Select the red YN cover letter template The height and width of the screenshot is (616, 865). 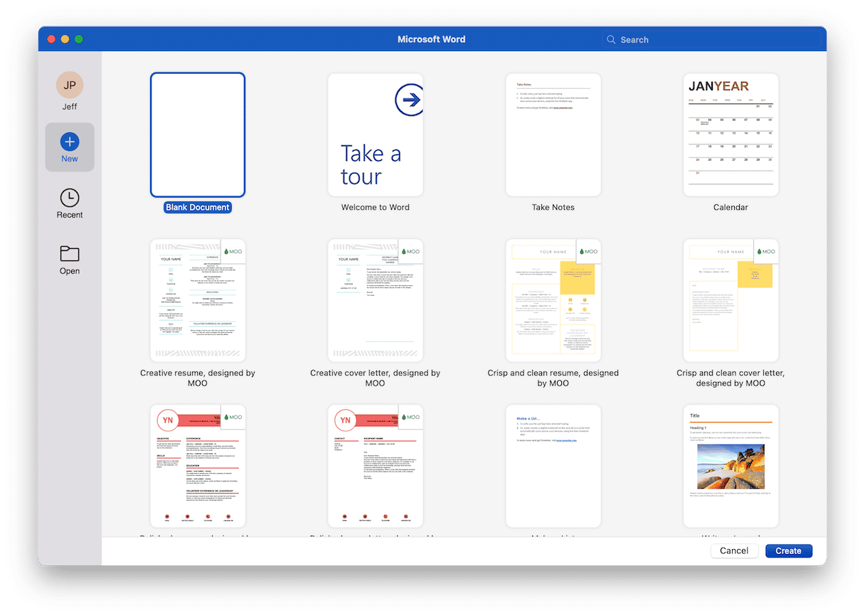coord(376,466)
